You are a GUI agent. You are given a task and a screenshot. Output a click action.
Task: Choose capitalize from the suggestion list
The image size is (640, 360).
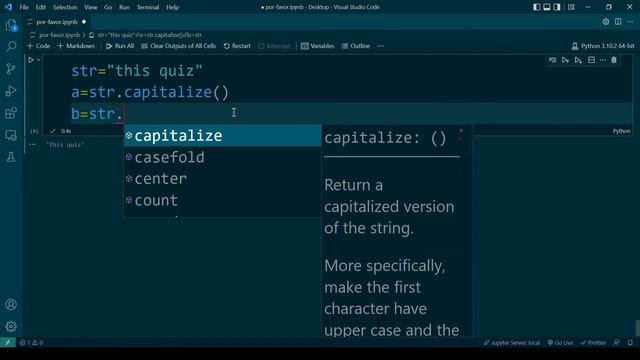[x=222, y=136]
